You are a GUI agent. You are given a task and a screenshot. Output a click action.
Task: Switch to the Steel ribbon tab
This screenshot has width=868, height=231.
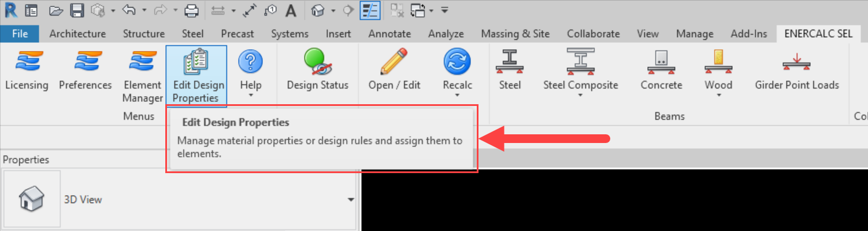pos(192,34)
